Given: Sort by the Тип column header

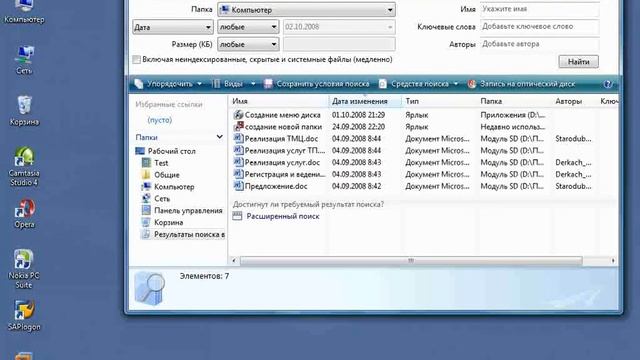Looking at the screenshot, I should (440, 101).
